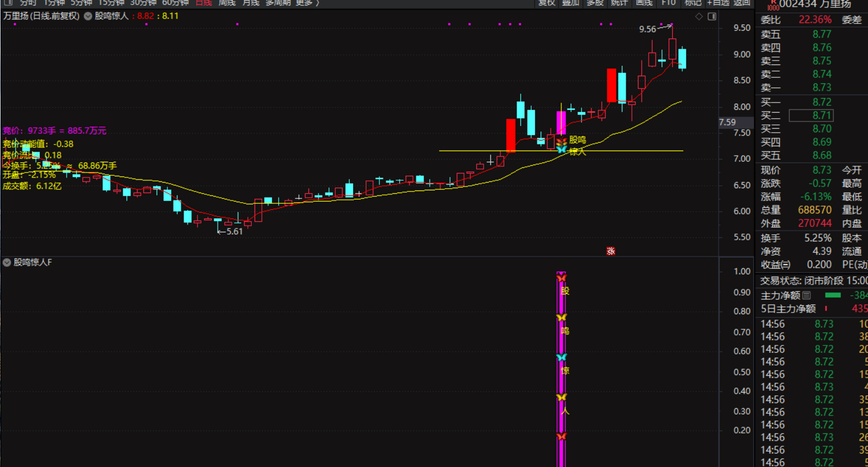Screen dimensions: 868x467
Task: Click the diamond icon above the price axis
Action: coord(699,17)
